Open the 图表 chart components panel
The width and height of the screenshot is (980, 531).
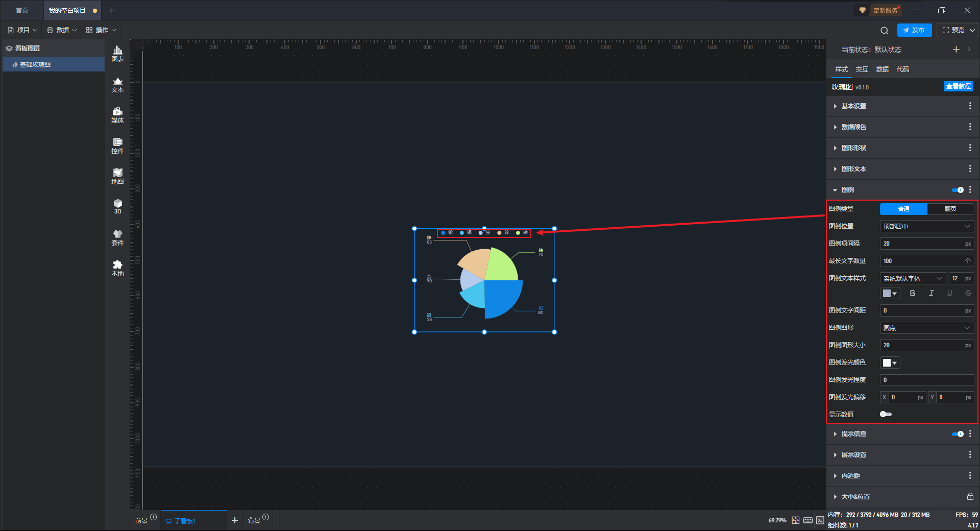pos(117,54)
